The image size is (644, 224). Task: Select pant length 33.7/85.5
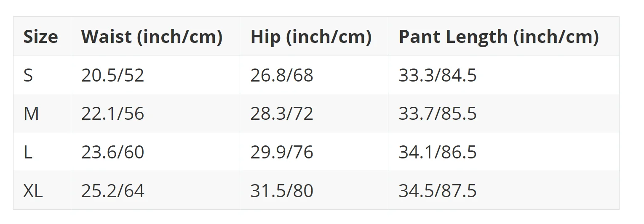438,114
